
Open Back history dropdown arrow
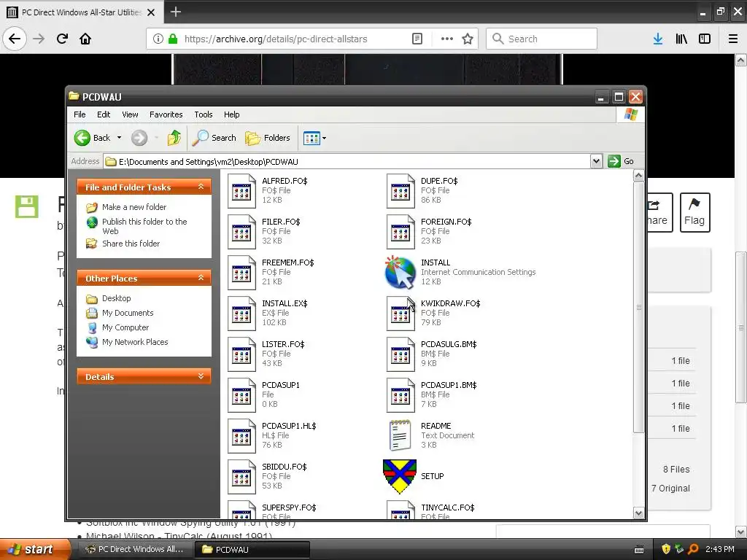[119, 138]
